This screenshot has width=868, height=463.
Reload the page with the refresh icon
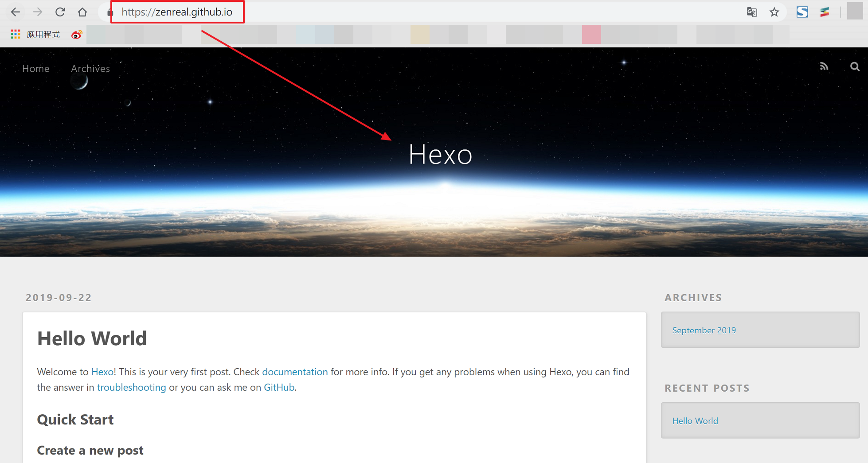[x=60, y=12]
